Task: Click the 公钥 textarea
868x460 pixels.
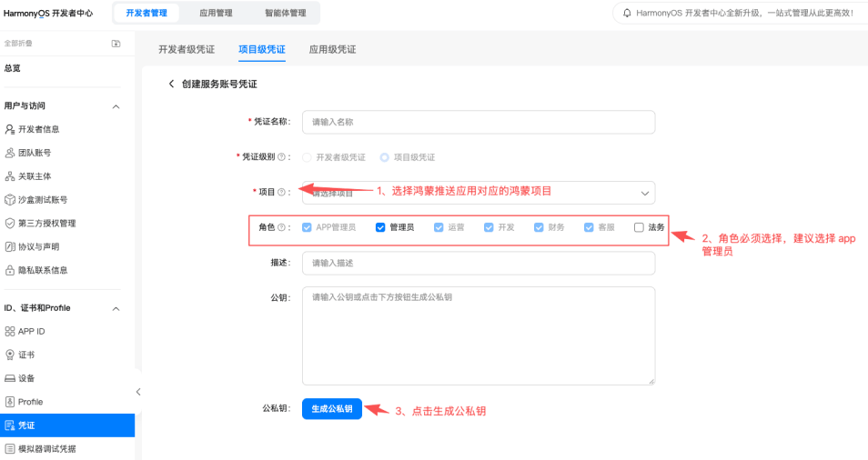Action: pyautogui.click(x=479, y=335)
